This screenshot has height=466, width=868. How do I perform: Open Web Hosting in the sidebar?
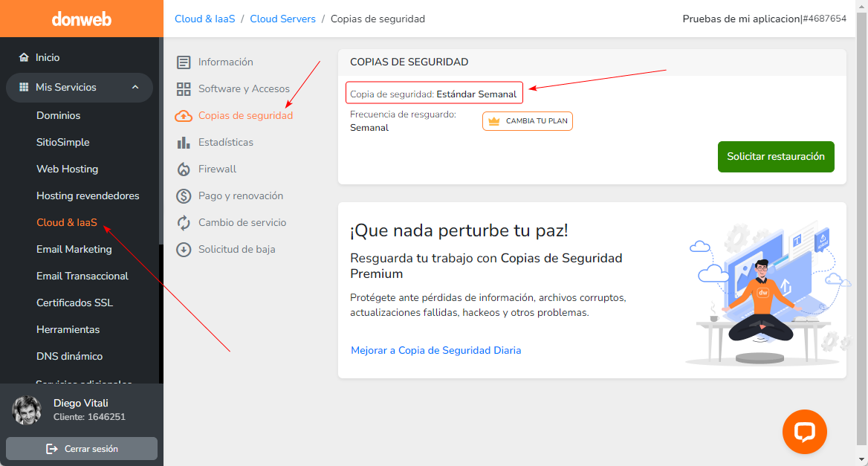tap(67, 169)
